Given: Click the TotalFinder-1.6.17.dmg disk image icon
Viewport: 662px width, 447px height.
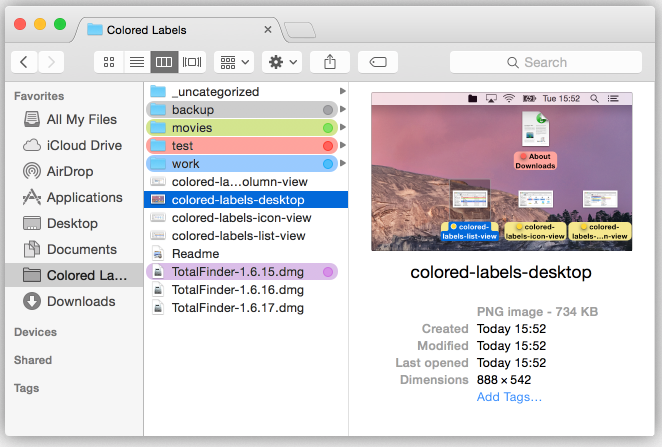Looking at the screenshot, I should (x=158, y=308).
